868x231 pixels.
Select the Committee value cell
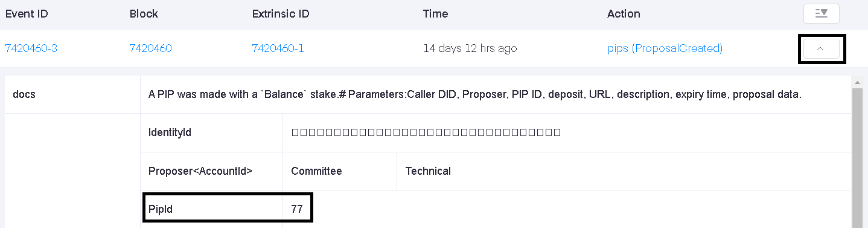click(x=340, y=171)
